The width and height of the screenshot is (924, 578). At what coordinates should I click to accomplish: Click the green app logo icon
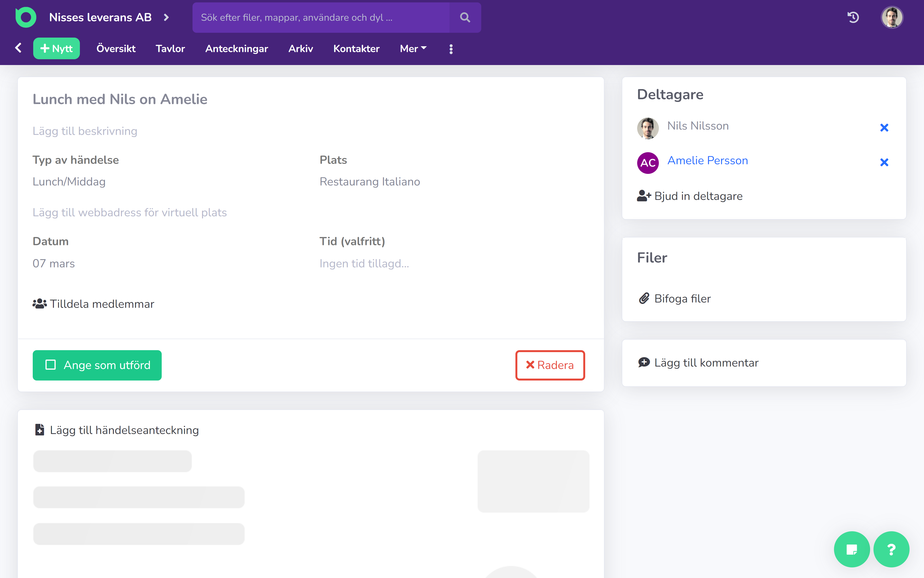[26, 17]
